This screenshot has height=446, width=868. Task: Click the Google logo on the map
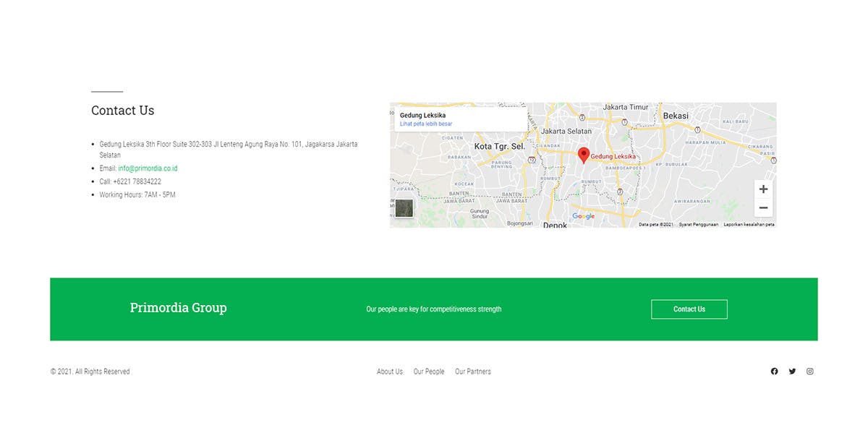click(583, 216)
